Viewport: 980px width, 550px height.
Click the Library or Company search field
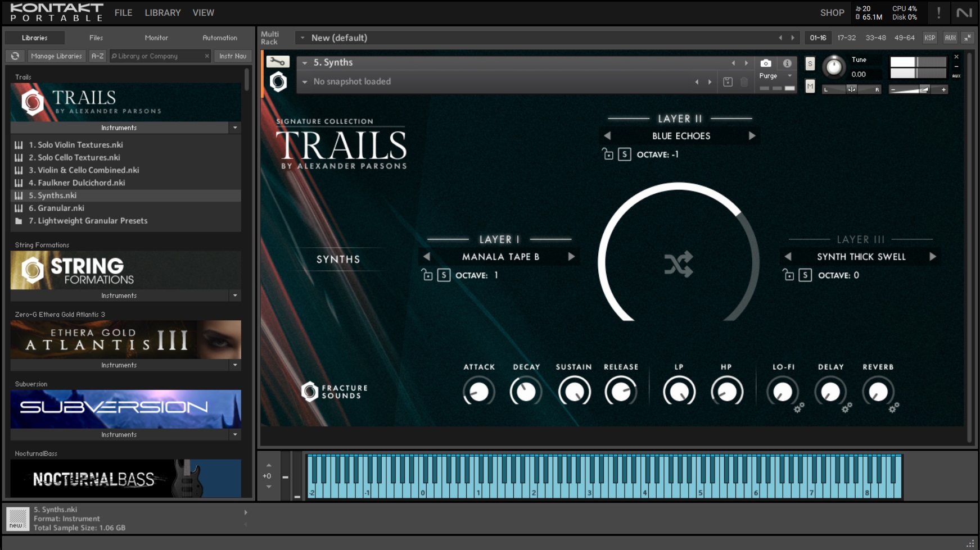[x=160, y=56]
